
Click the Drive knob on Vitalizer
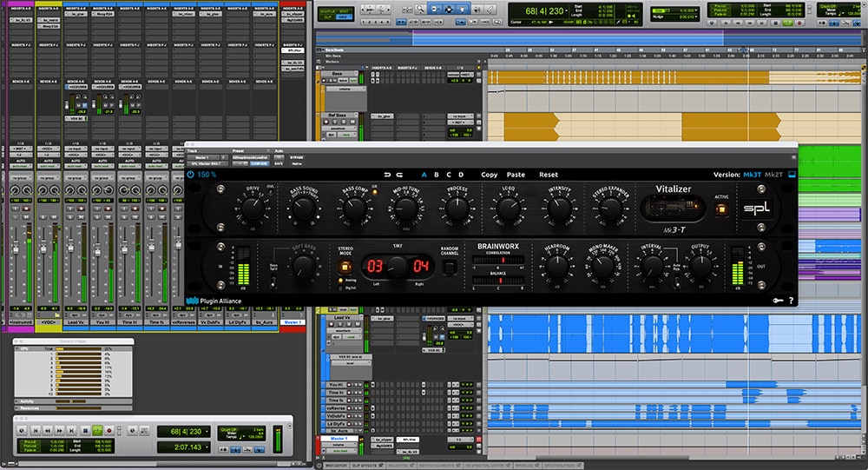(252, 209)
